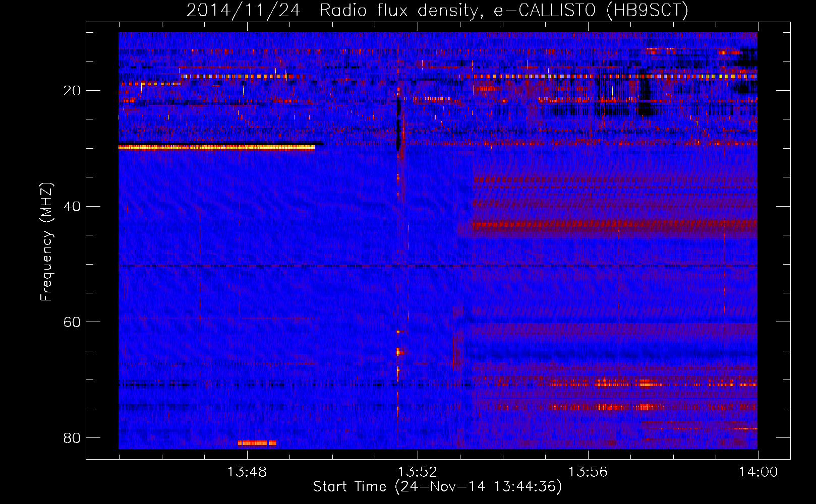Screen dimensions: 816x504
Task: Click the bright yellow emission band near 30 MHz
Action: (216, 147)
